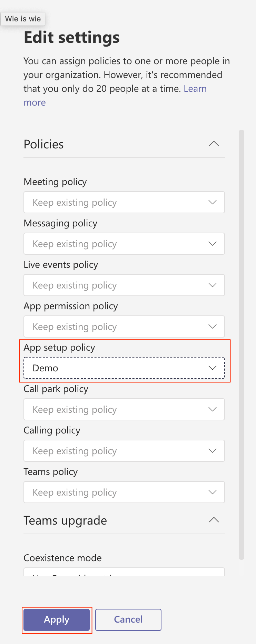
Task: Open the Learn more link
Action: pos(195,89)
